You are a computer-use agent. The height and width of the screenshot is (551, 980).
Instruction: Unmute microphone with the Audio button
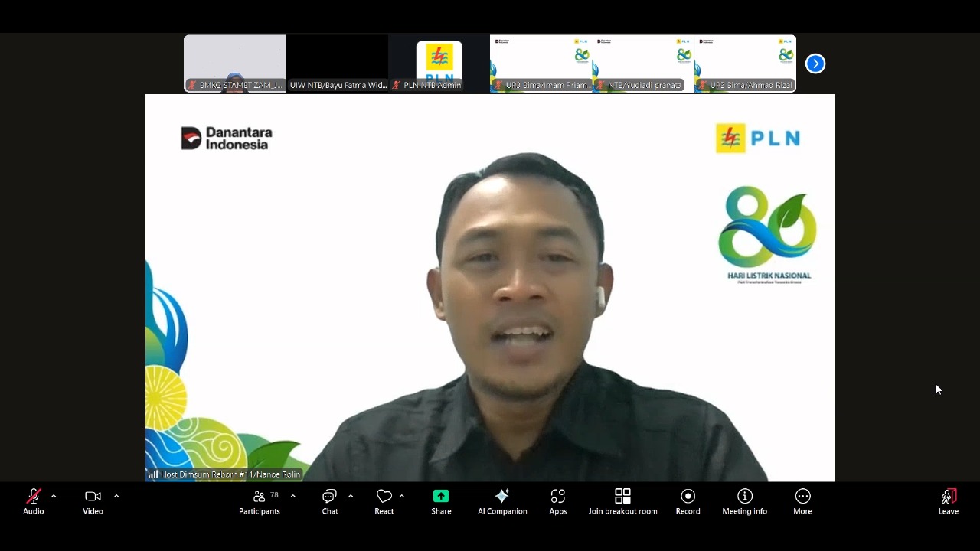click(34, 502)
